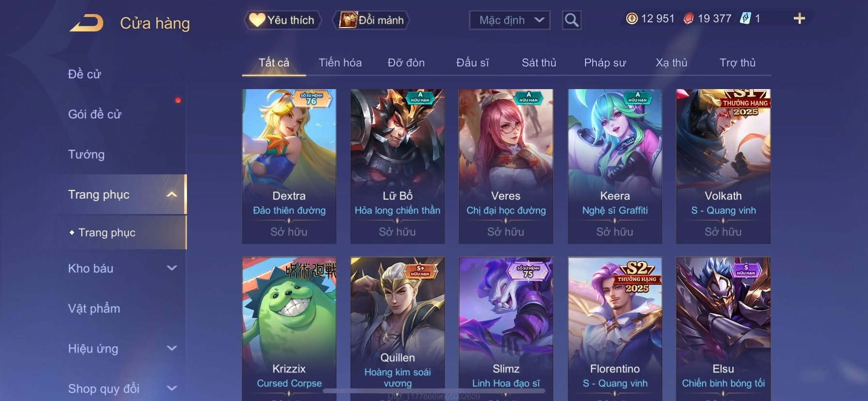Open Gói đề cử sidebar item
This screenshot has width=868, height=401.
pyautogui.click(x=95, y=114)
